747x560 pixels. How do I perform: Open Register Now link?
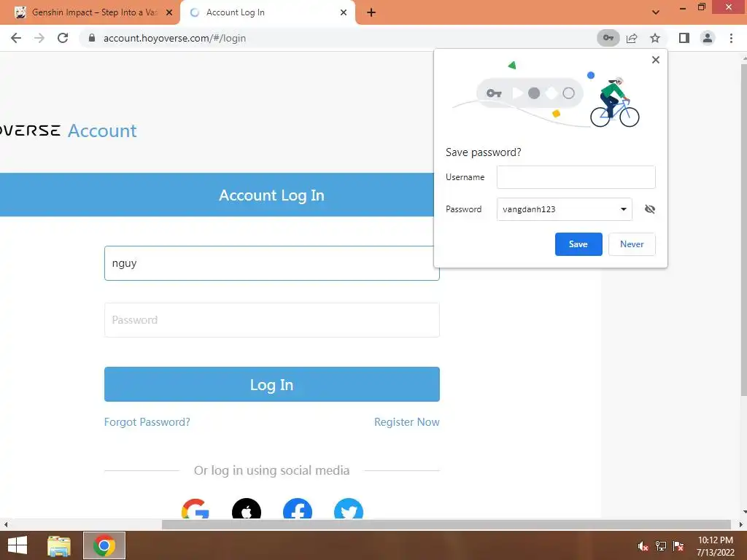(407, 422)
